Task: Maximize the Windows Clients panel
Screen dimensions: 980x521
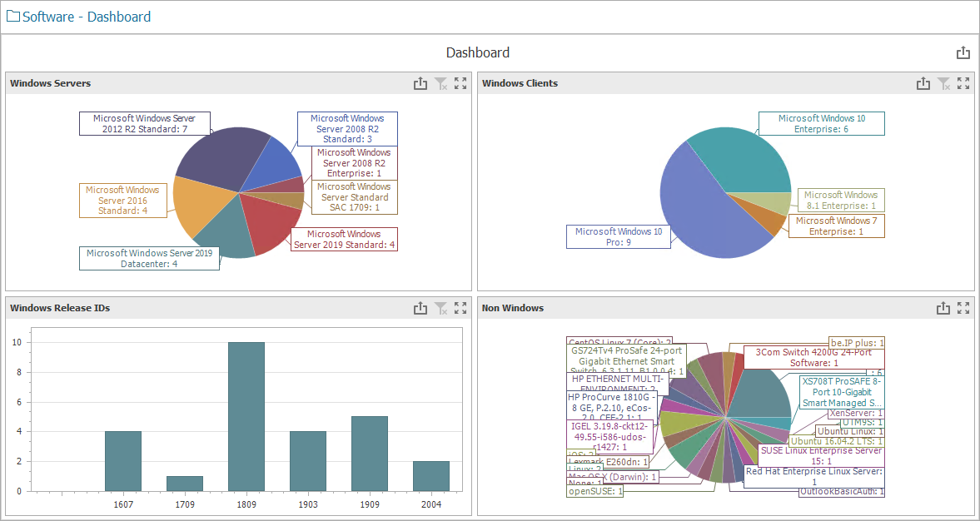Action: [963, 83]
